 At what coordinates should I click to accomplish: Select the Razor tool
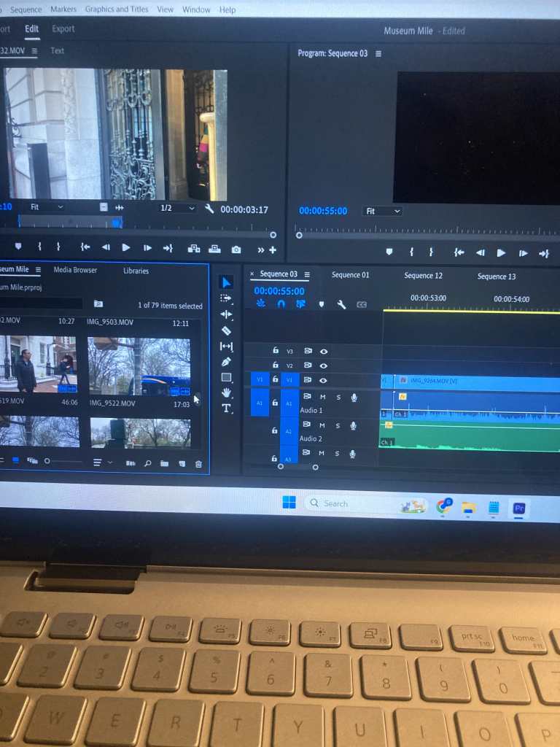click(x=226, y=330)
